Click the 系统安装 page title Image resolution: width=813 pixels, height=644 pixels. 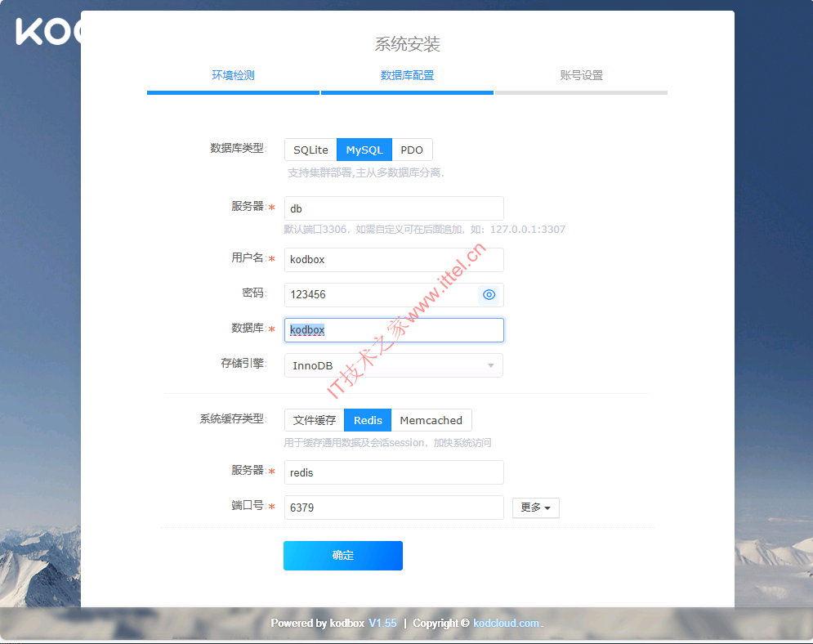pyautogui.click(x=407, y=44)
